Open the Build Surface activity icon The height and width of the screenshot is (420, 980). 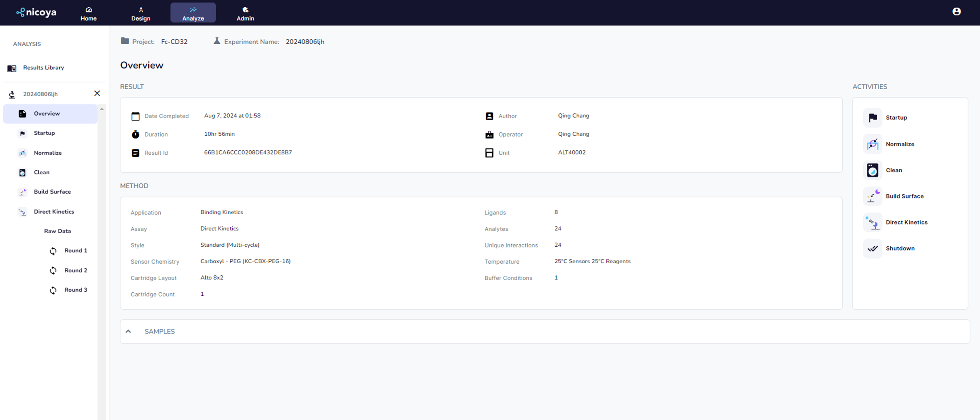click(872, 196)
